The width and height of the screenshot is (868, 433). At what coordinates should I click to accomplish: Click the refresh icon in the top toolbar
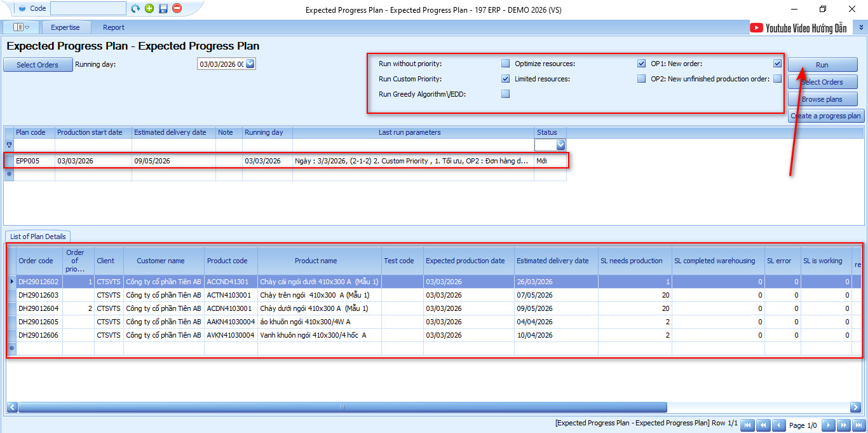click(x=135, y=8)
